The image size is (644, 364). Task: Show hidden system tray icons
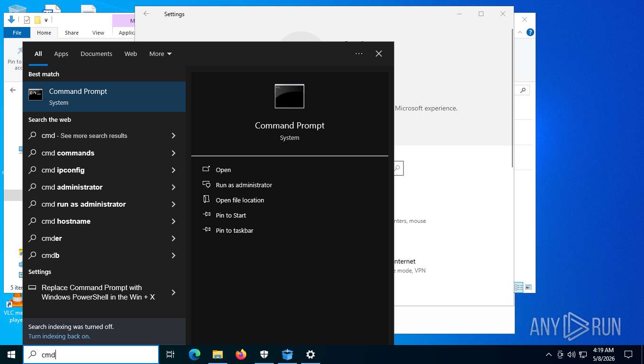(x=548, y=355)
